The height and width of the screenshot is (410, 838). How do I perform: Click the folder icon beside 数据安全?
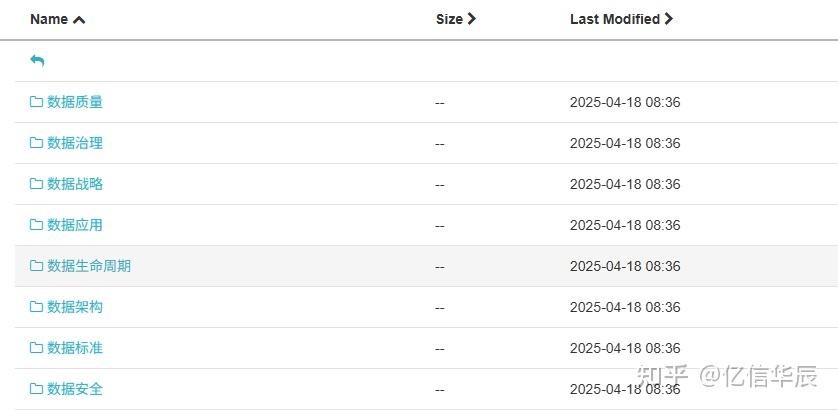coord(36,389)
